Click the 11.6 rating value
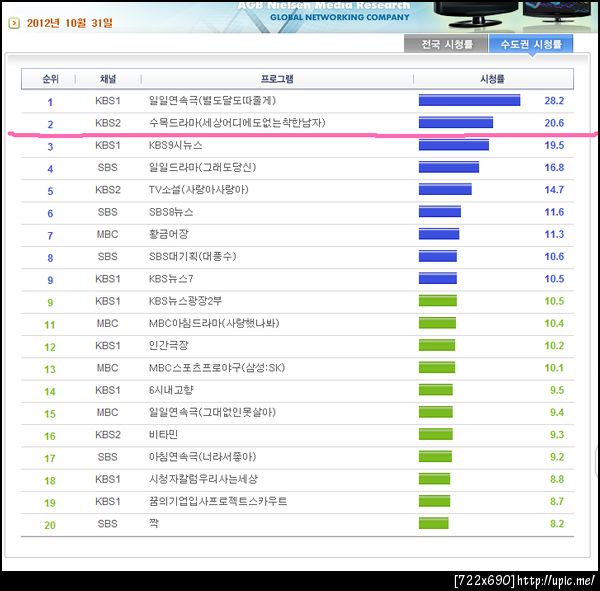 click(x=554, y=212)
